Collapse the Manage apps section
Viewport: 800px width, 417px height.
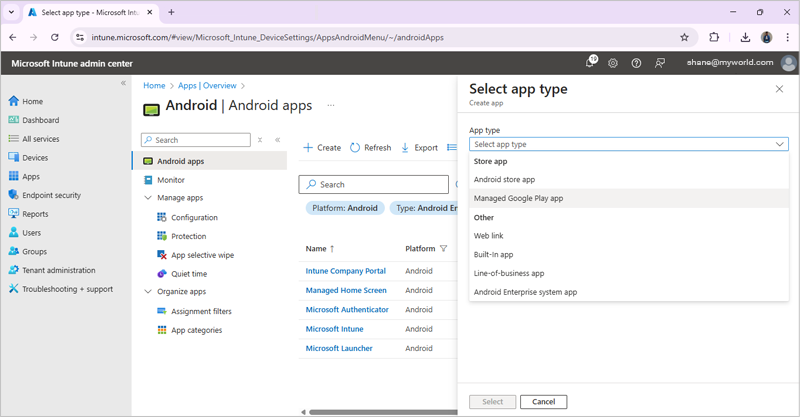click(x=148, y=198)
